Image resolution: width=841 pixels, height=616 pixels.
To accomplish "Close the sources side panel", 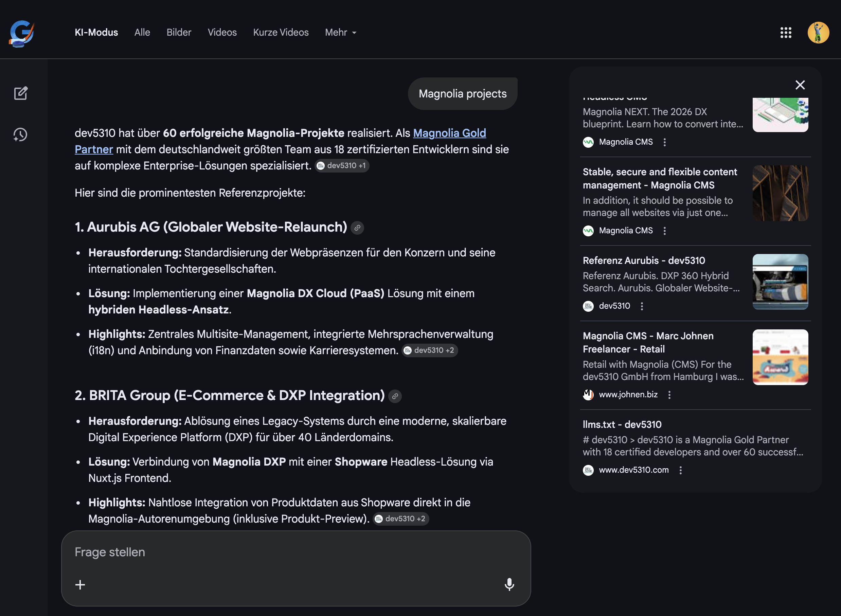I will coord(800,85).
